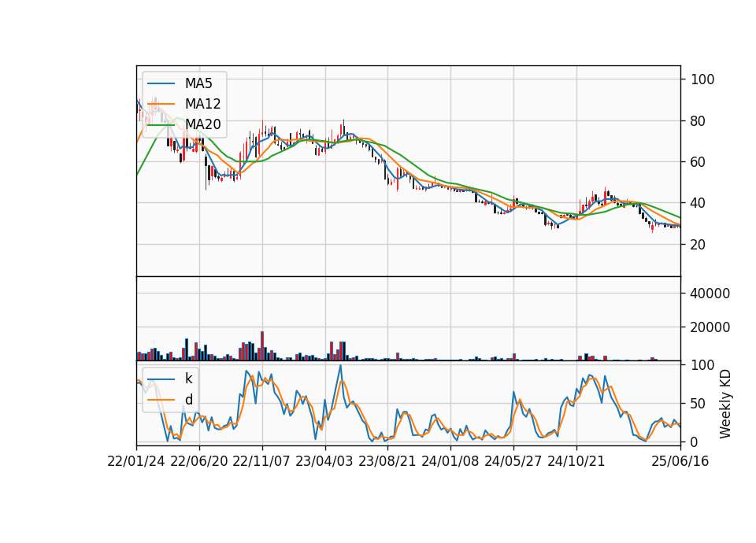The height and width of the screenshot is (543, 756).
Task: Click the date label 24/05/27
Action: point(513,461)
